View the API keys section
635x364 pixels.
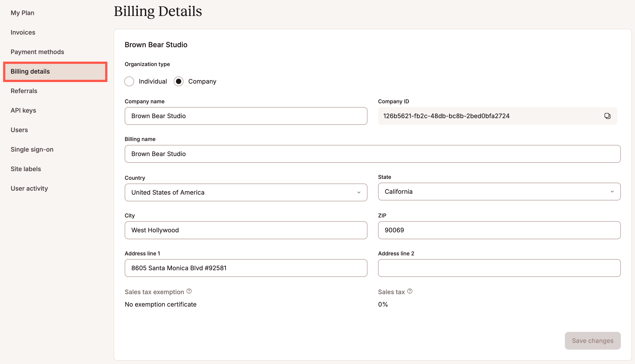[23, 110]
